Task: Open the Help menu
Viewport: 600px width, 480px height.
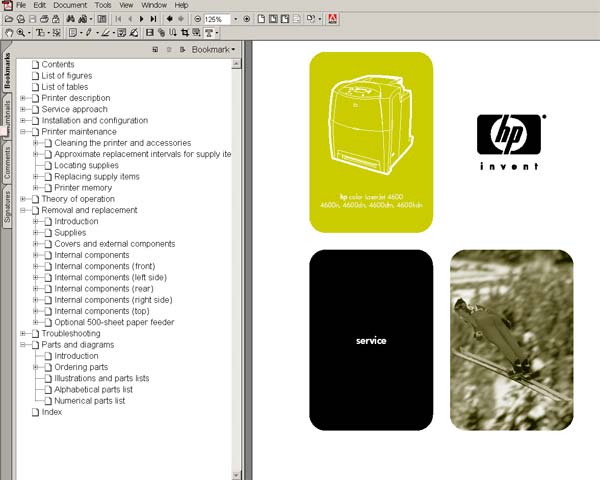Action: pos(181,5)
